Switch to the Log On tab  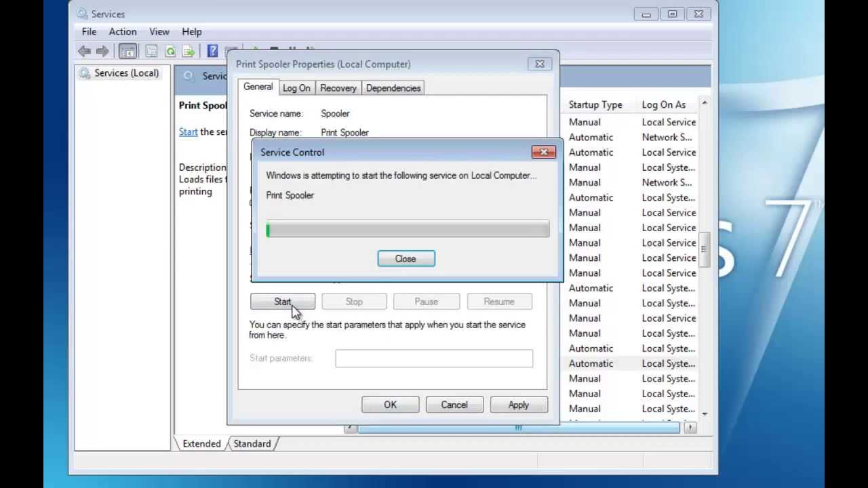(x=296, y=88)
